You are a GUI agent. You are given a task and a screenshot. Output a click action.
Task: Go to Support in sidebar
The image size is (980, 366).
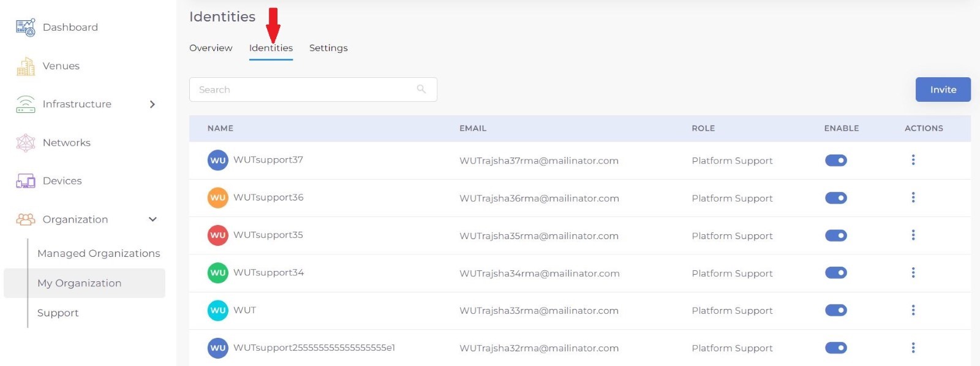[58, 313]
